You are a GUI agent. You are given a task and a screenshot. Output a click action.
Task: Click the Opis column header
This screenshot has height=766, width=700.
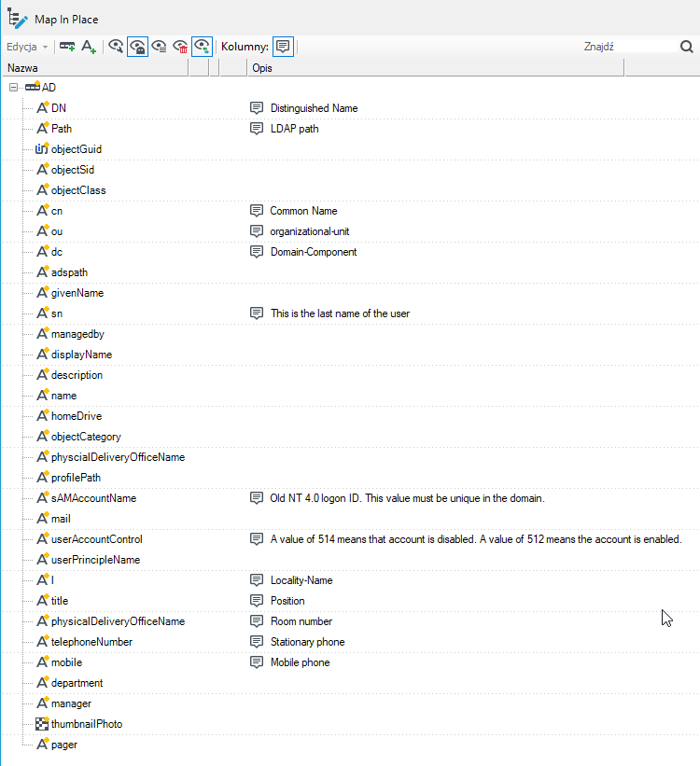436,68
